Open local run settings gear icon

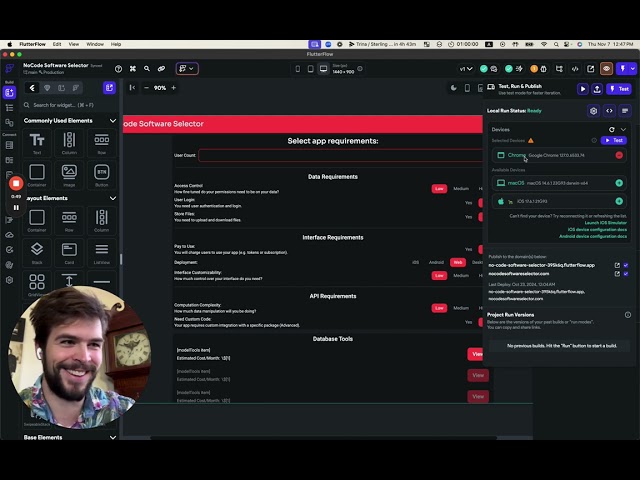tap(593, 111)
